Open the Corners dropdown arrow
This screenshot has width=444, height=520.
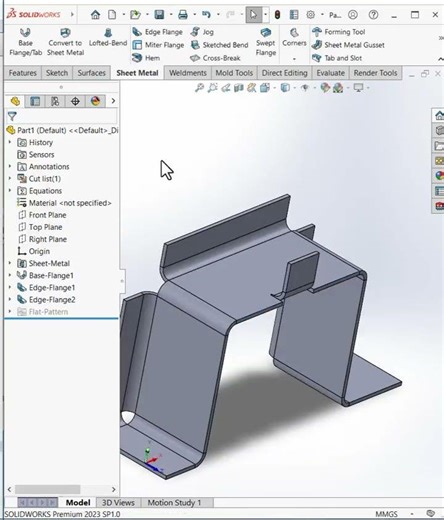pos(294,59)
